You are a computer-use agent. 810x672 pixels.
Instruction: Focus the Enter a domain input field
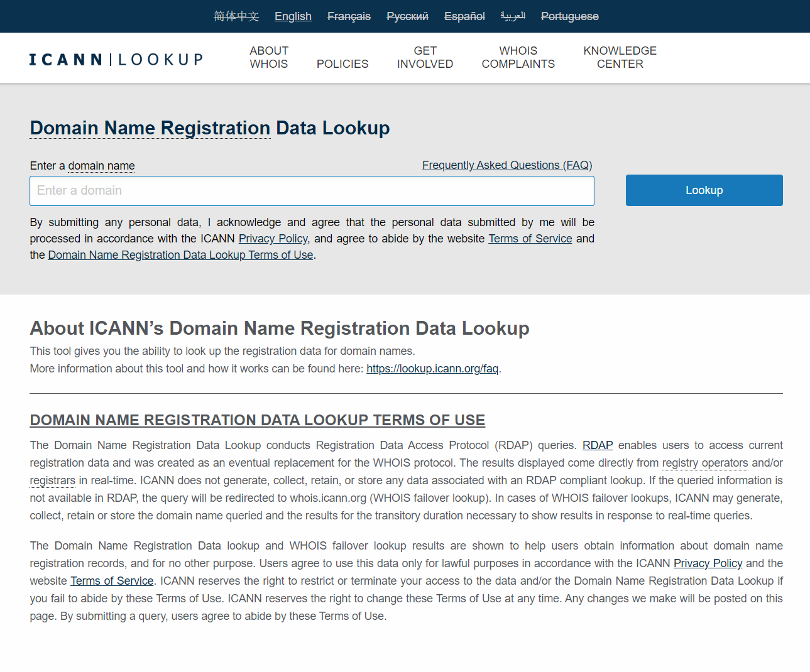(x=312, y=191)
